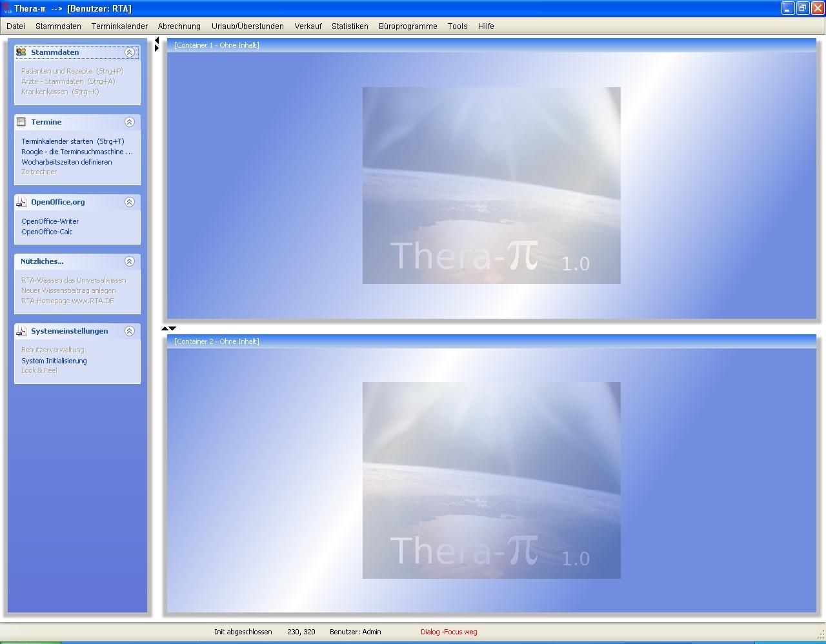Collapse the Systemeinstellungen panel
Image resolution: width=826 pixels, height=644 pixels.
(129, 331)
